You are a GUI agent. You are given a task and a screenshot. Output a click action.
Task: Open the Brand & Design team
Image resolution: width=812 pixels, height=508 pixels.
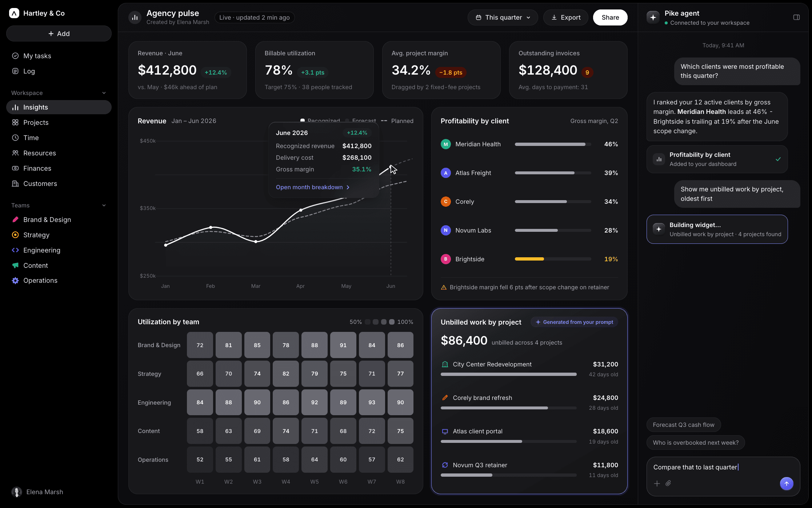pyautogui.click(x=59, y=219)
